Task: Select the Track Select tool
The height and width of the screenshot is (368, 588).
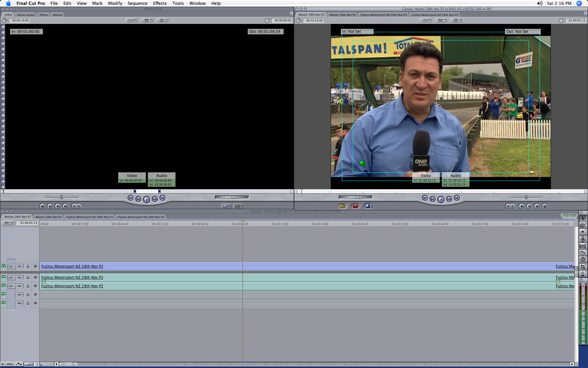Action: click(583, 232)
